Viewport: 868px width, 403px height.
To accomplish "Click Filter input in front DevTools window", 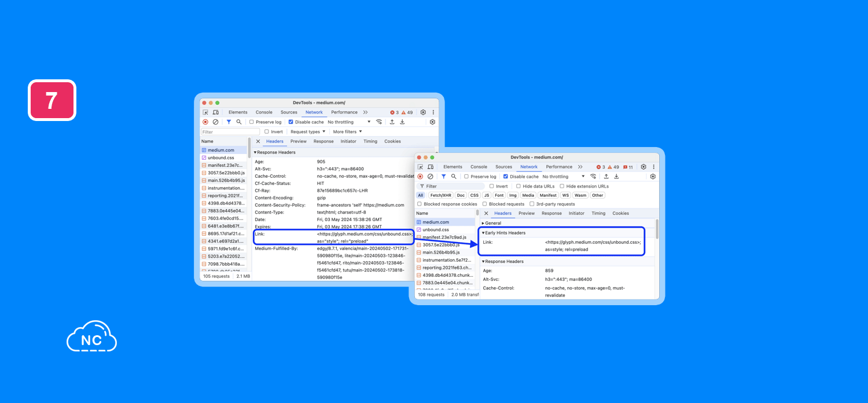I will 450,186.
